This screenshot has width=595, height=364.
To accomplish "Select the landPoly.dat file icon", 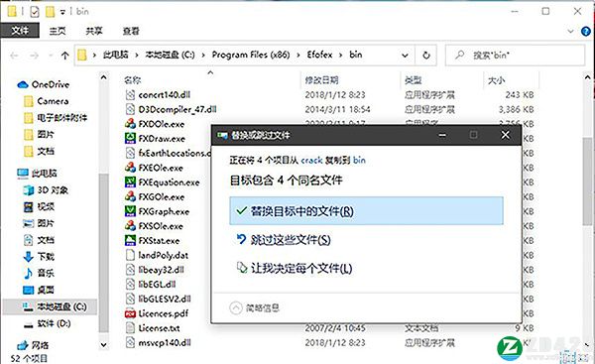I will 130,255.
